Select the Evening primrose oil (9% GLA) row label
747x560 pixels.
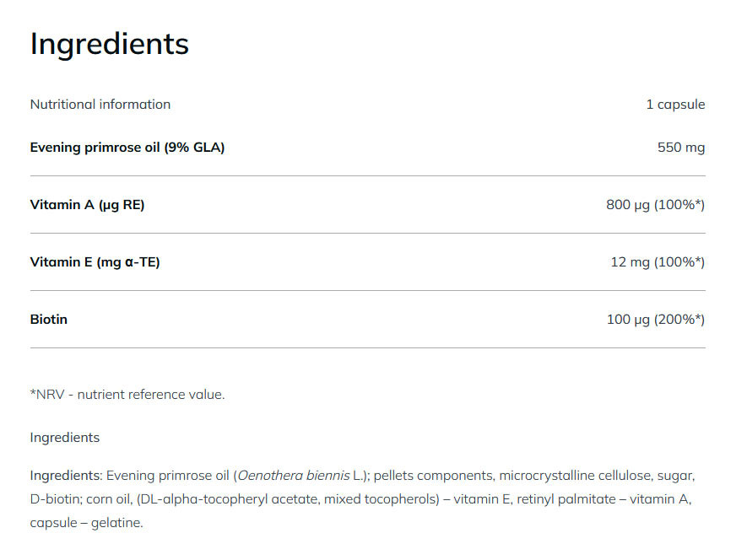[x=127, y=148]
